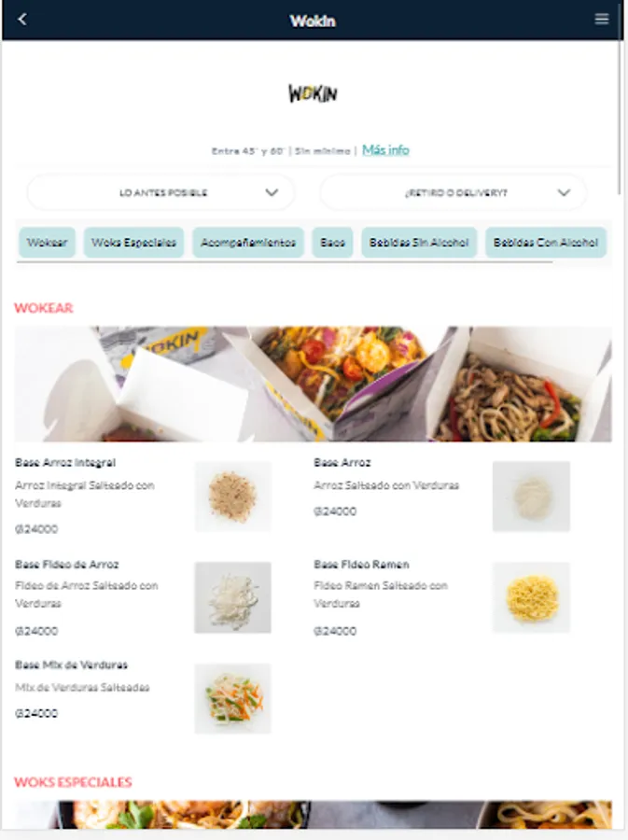
Task: Select the Base Fideo Ramen image
Action: (531, 597)
